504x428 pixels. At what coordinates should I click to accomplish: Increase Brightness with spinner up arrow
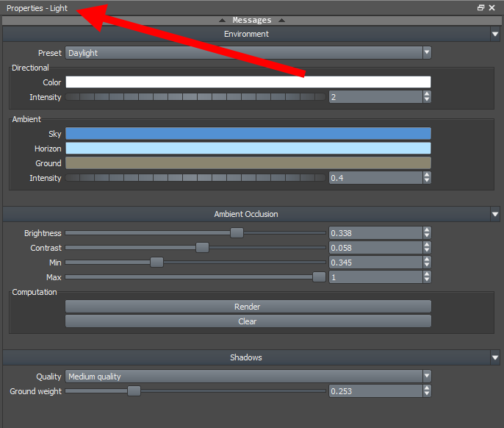pos(427,230)
